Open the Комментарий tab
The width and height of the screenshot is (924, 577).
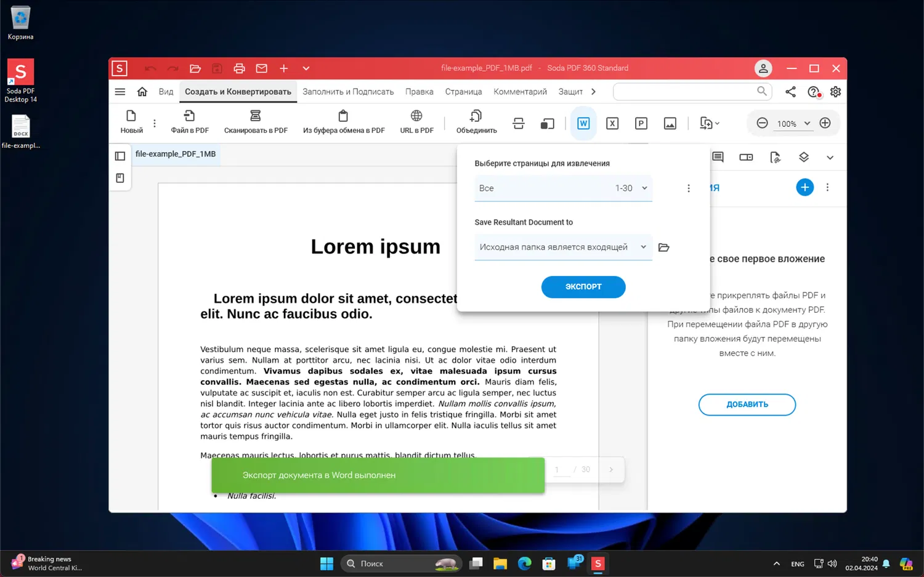(520, 92)
